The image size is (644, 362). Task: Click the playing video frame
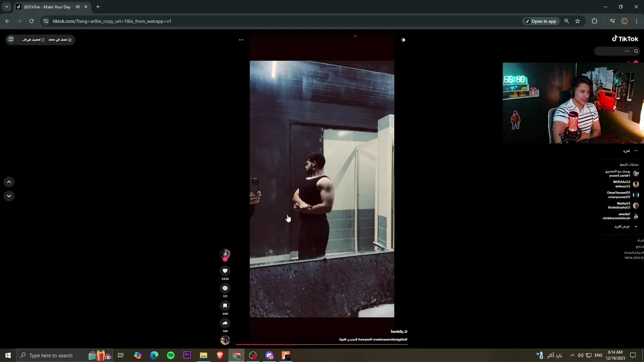(322, 189)
